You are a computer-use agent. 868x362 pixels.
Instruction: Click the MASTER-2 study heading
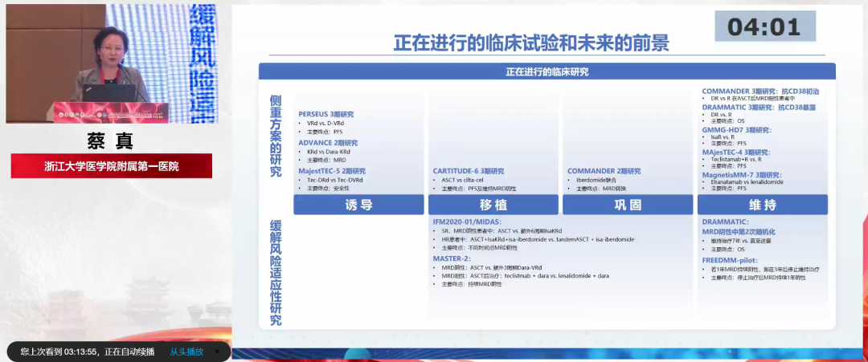point(451,258)
